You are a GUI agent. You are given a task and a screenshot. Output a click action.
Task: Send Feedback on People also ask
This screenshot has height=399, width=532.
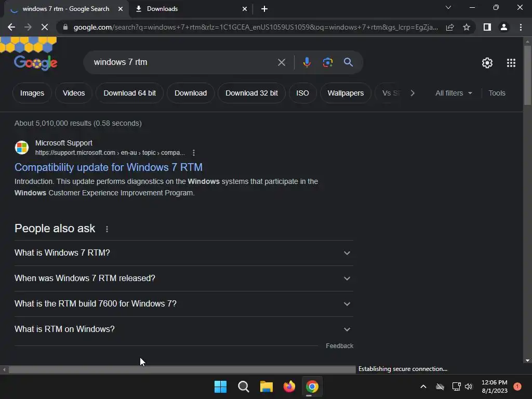coord(340,346)
